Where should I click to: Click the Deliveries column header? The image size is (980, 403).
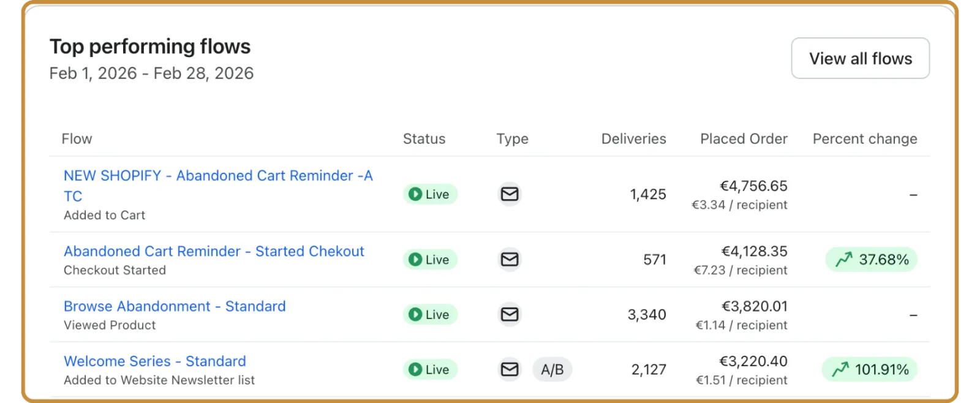click(633, 139)
